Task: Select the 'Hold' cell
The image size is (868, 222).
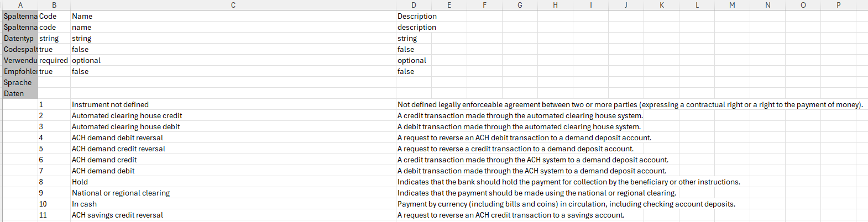Action: point(233,182)
